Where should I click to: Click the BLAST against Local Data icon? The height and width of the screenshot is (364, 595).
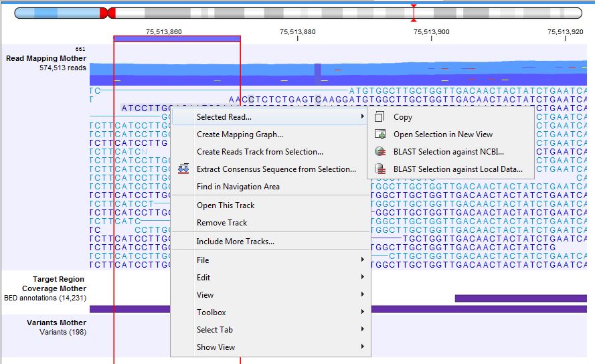pyautogui.click(x=380, y=169)
